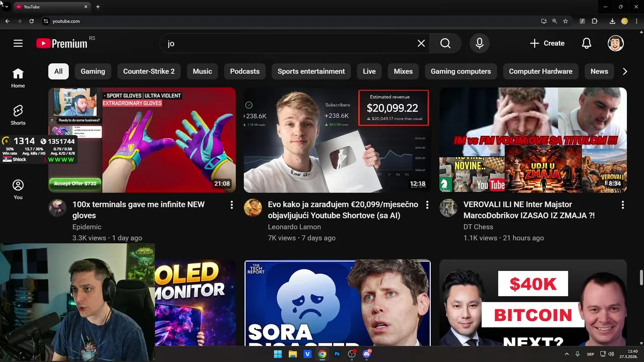Open '100x terminals gave me infinite NEW gloves' title
The height and width of the screenshot is (362, 644).
[138, 210]
